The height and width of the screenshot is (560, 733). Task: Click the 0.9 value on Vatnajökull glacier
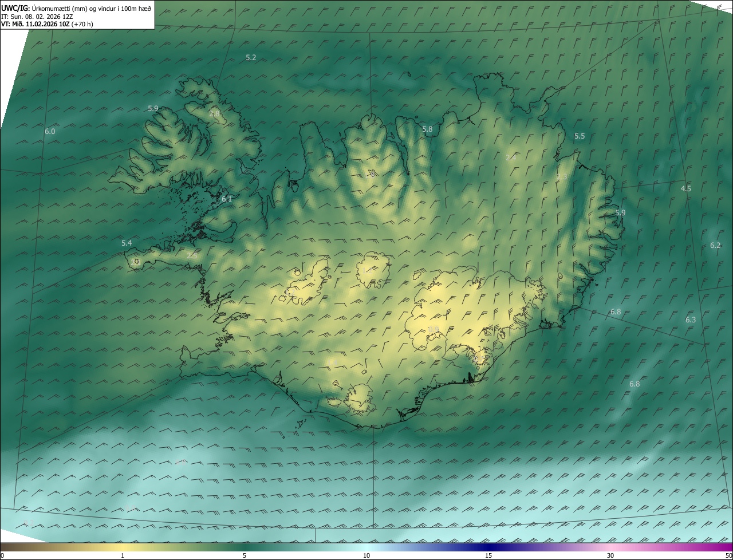(x=433, y=329)
